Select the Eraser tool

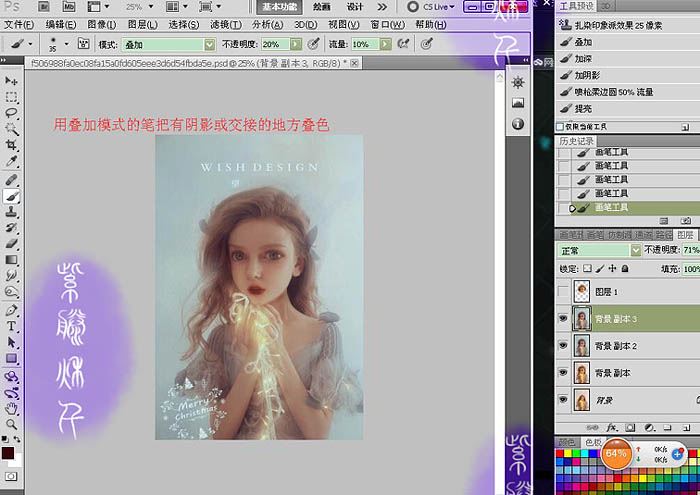[11, 244]
